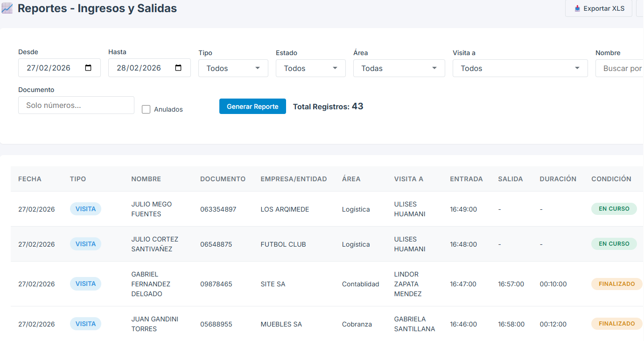Open the Hasta date picker calendar icon
Viewport: 644px width, 341px height.
pos(178,68)
